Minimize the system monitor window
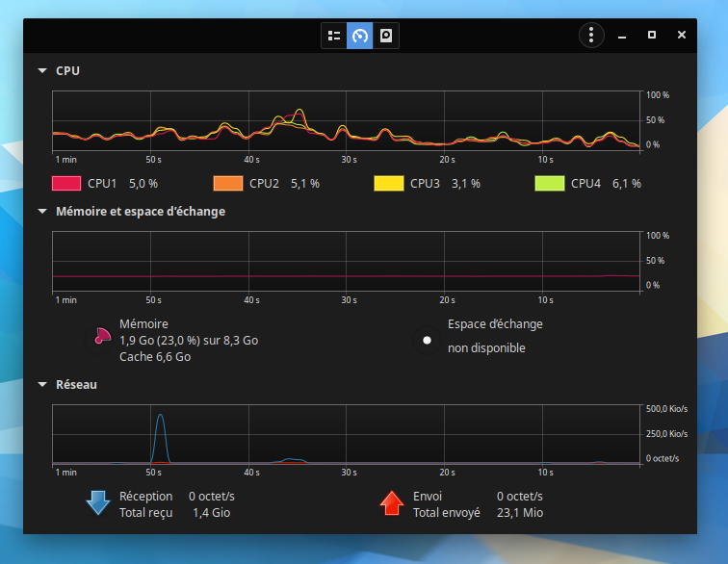Image resolution: width=728 pixels, height=564 pixels. point(623,36)
